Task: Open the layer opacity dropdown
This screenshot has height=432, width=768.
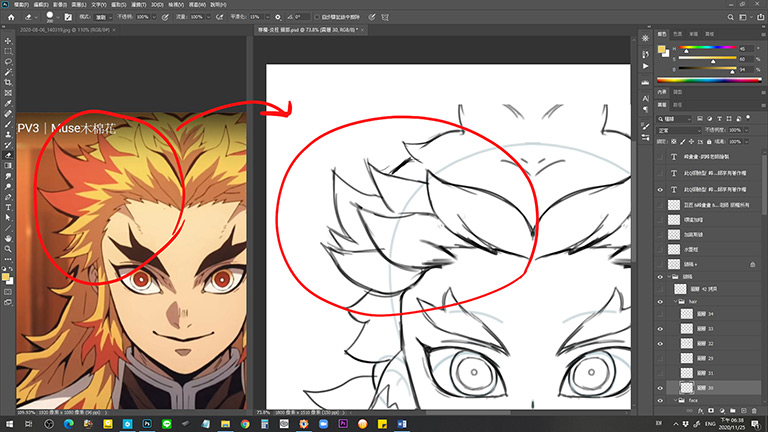Action: (746, 130)
